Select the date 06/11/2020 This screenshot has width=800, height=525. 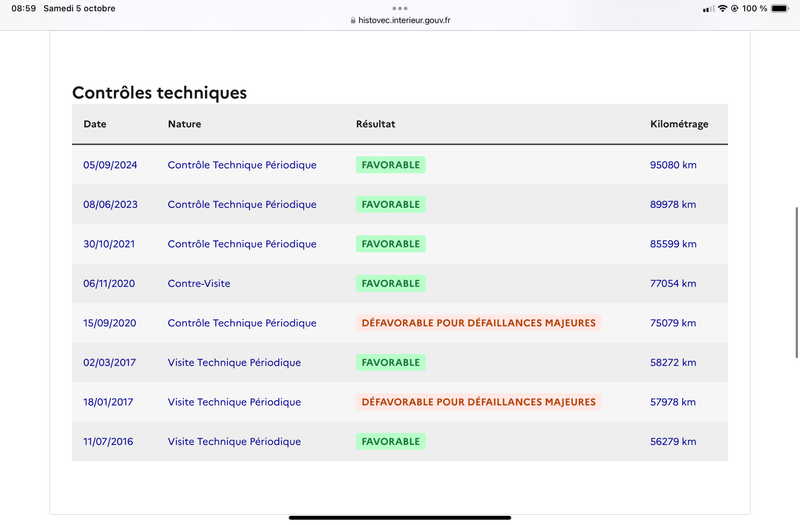tap(109, 284)
